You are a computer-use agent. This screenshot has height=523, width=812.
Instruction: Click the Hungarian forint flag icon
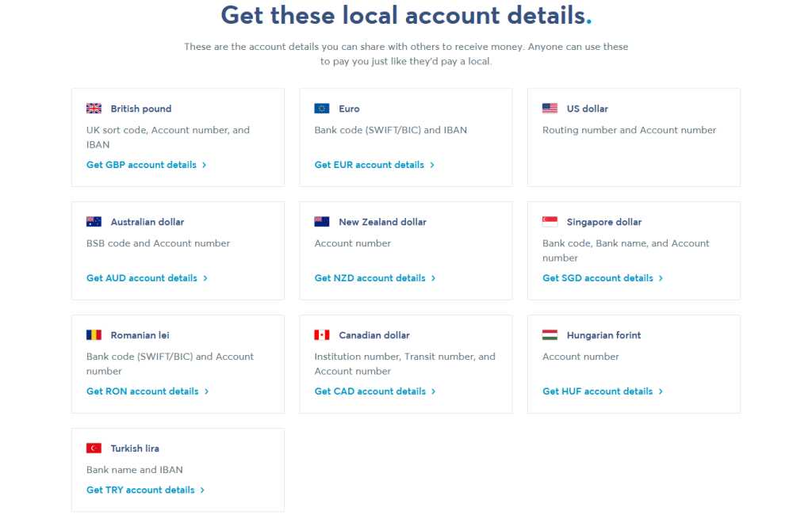pyautogui.click(x=550, y=335)
